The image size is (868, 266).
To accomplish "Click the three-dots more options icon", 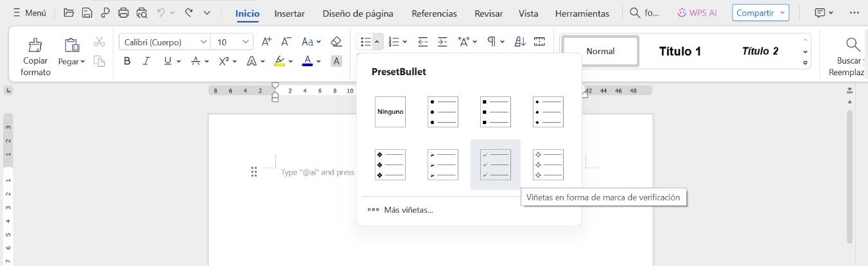I will tap(853, 13).
